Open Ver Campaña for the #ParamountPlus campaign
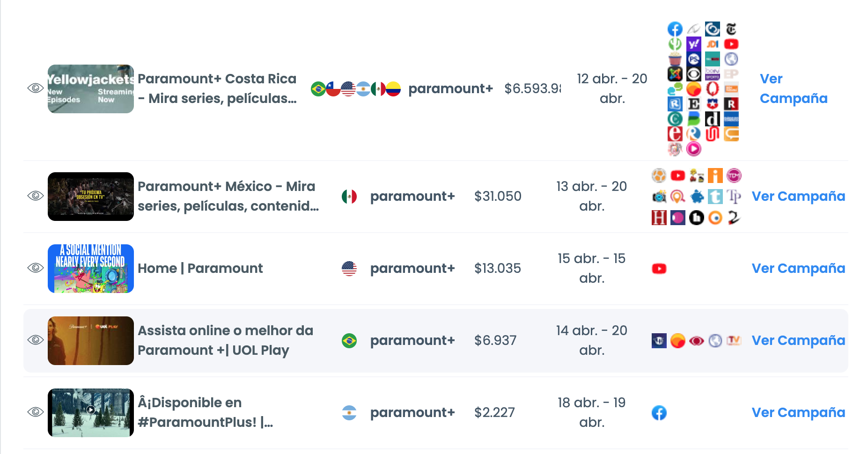This screenshot has width=868, height=454. click(798, 413)
